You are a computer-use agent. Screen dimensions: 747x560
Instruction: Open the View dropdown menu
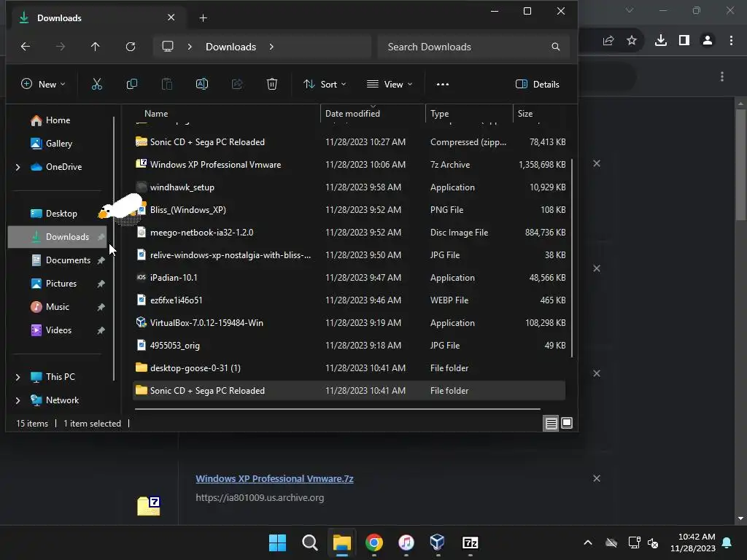click(390, 85)
